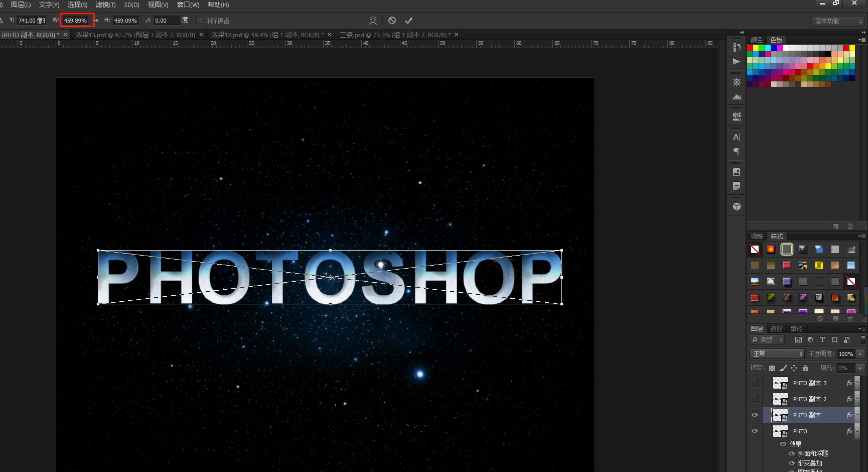Filter layers by shape icon
This screenshot has height=472, width=868.
point(834,340)
